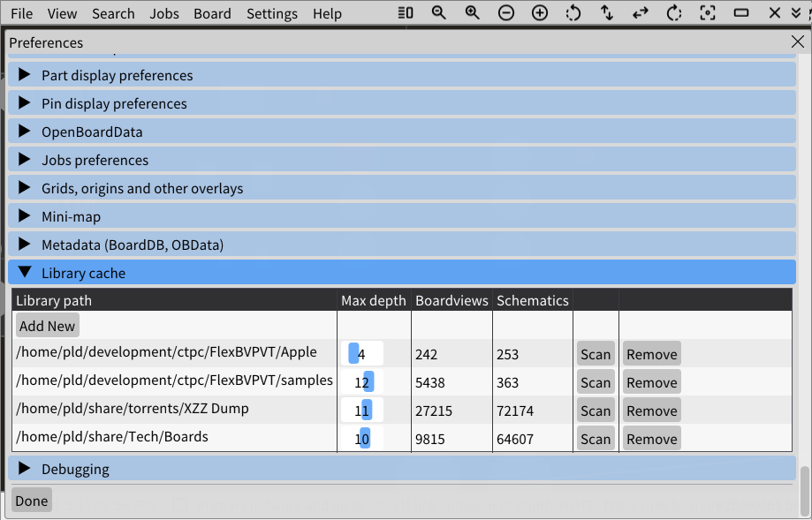Open the Board menu

pos(212,13)
